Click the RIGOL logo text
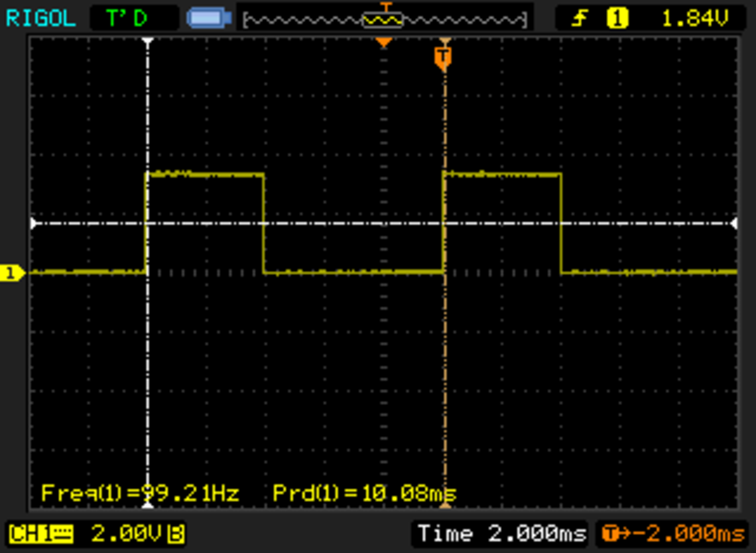Image resolution: width=756 pixels, height=553 pixels. coord(41,18)
